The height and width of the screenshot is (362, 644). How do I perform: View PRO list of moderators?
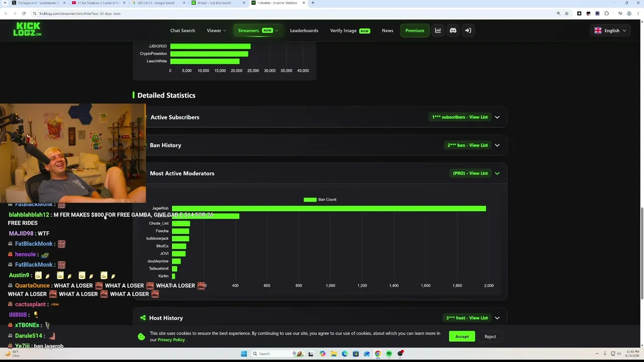[470, 173]
